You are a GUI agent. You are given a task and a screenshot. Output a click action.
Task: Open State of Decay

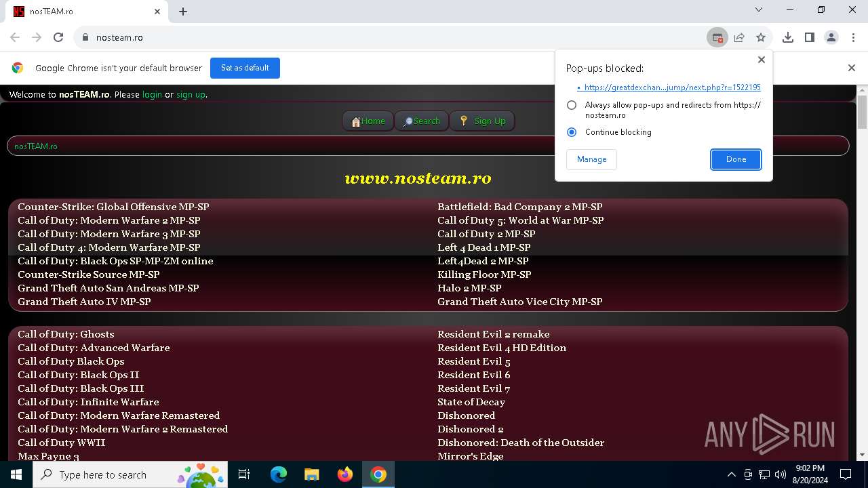(x=471, y=402)
